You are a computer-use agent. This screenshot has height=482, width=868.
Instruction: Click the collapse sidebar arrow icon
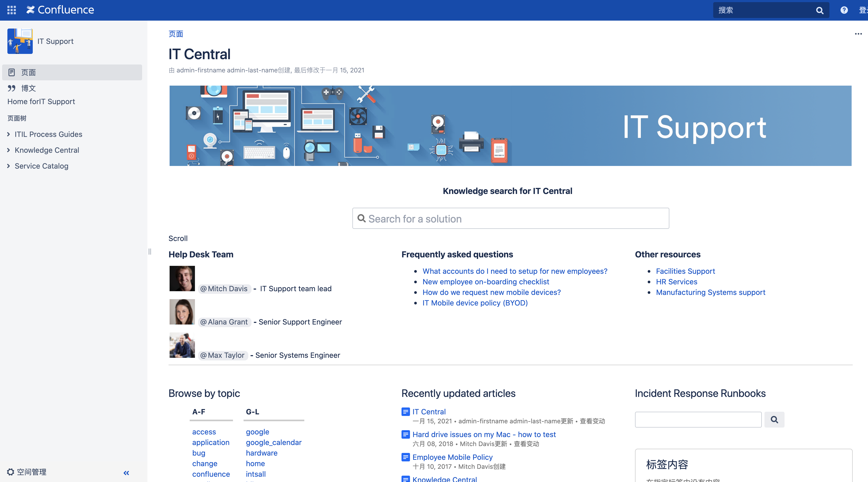(x=126, y=472)
